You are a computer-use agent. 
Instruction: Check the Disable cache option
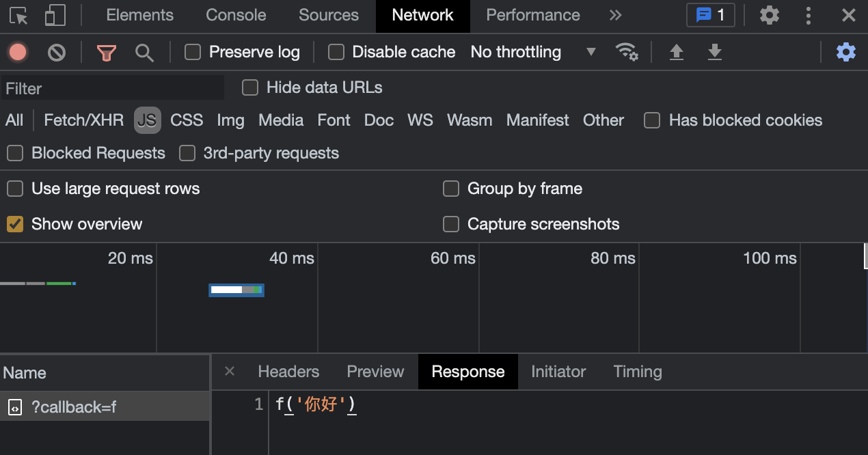tap(336, 52)
